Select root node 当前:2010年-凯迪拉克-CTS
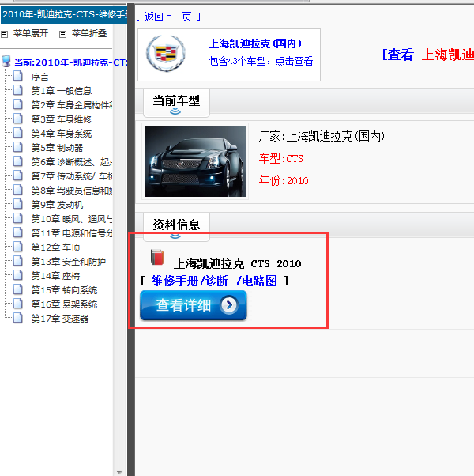 point(70,62)
